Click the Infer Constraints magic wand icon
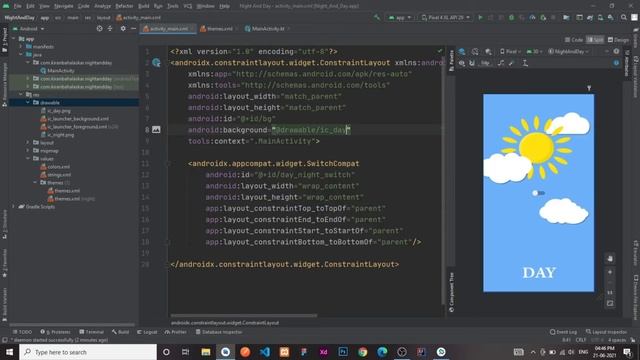 (x=511, y=63)
